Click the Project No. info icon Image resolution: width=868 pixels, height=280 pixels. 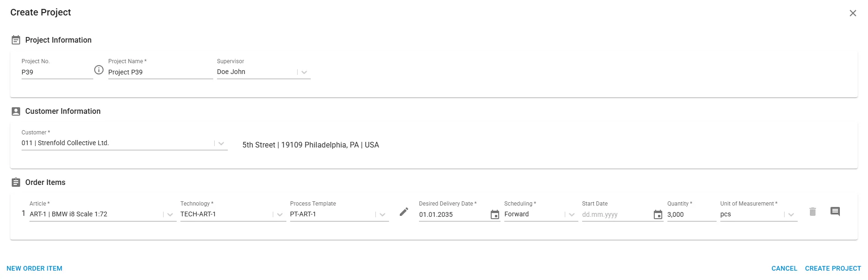99,70
